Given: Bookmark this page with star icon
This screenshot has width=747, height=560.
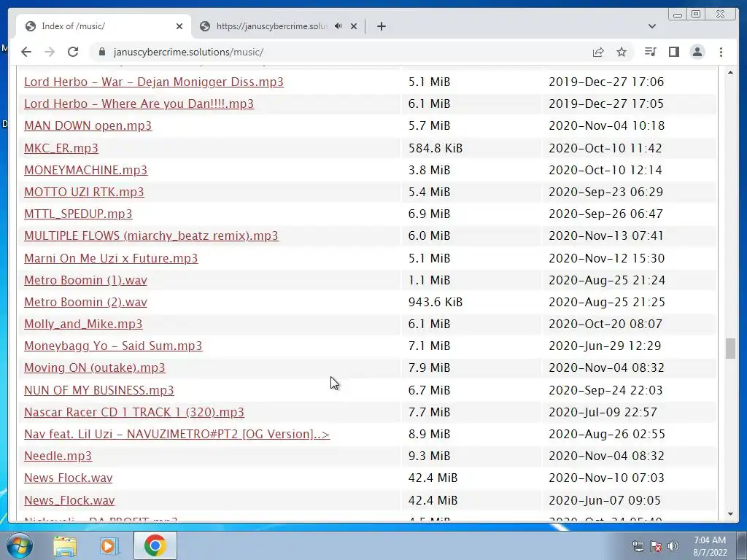Looking at the screenshot, I should (622, 52).
